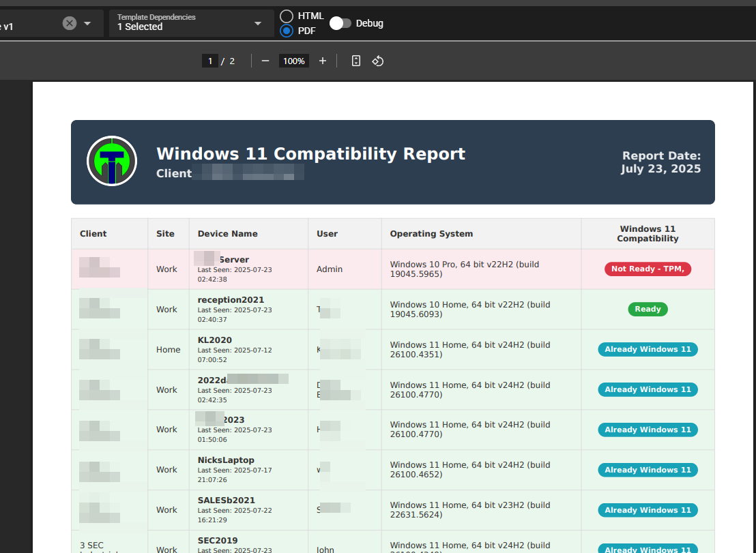Rotate the PDF counterclockwise
The height and width of the screenshot is (553, 756).
tap(377, 61)
